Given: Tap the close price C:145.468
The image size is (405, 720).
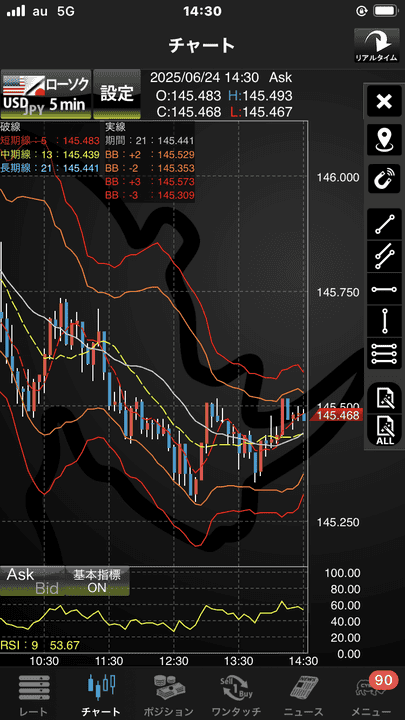Looking at the screenshot, I should [x=188, y=112].
